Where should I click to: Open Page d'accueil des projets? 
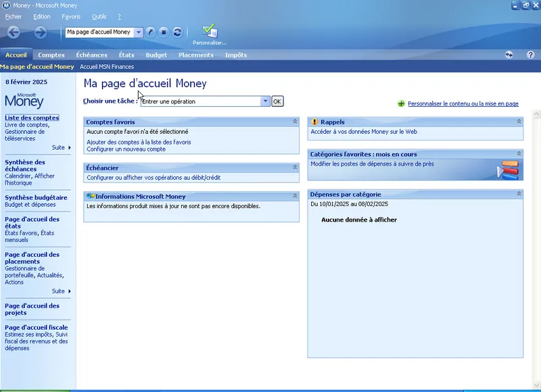tap(32, 310)
